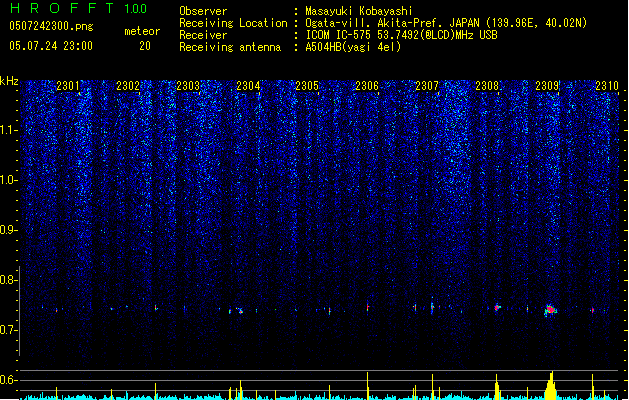Screen dimensions: 629x400
Task: Click the 2310 time marker
Action: (607, 86)
